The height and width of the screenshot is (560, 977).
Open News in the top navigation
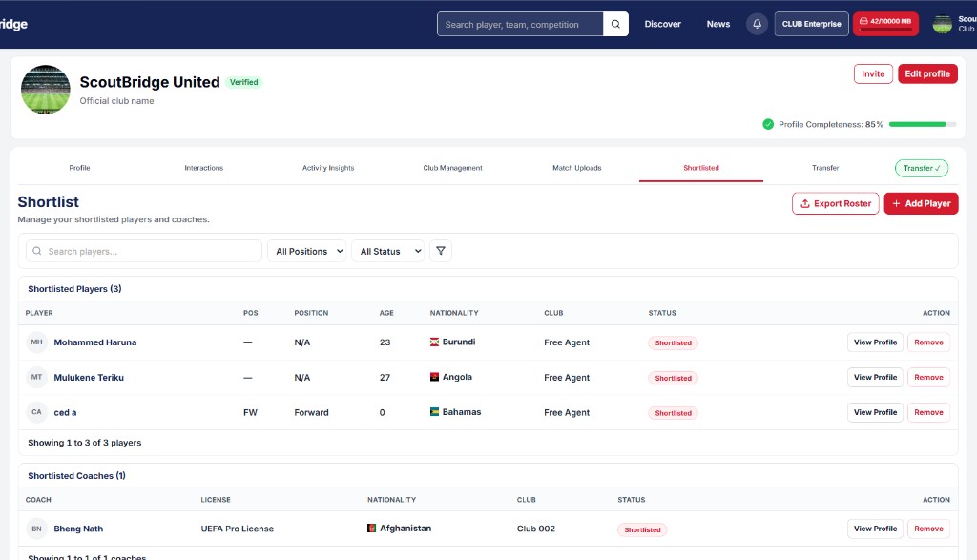tap(717, 24)
